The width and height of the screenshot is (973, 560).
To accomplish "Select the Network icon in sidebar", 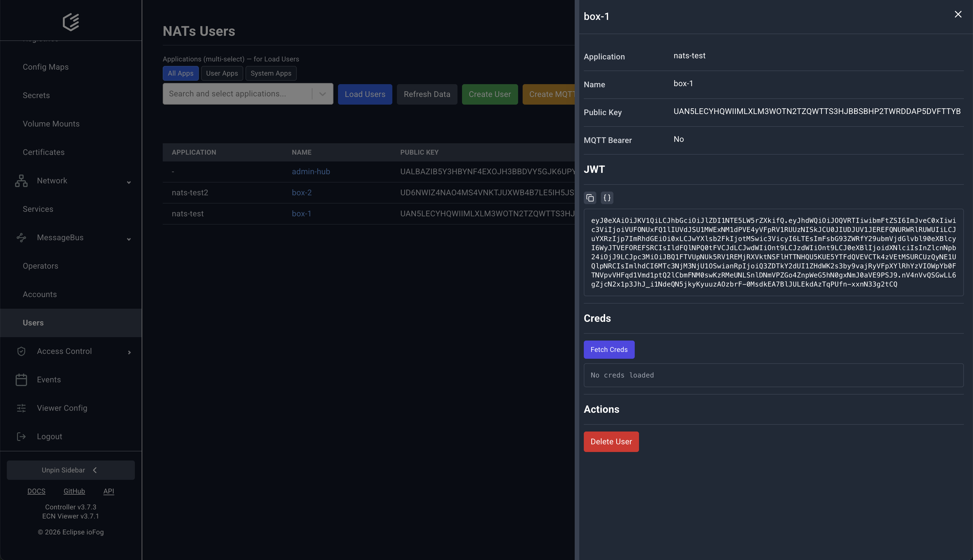I will (x=21, y=181).
